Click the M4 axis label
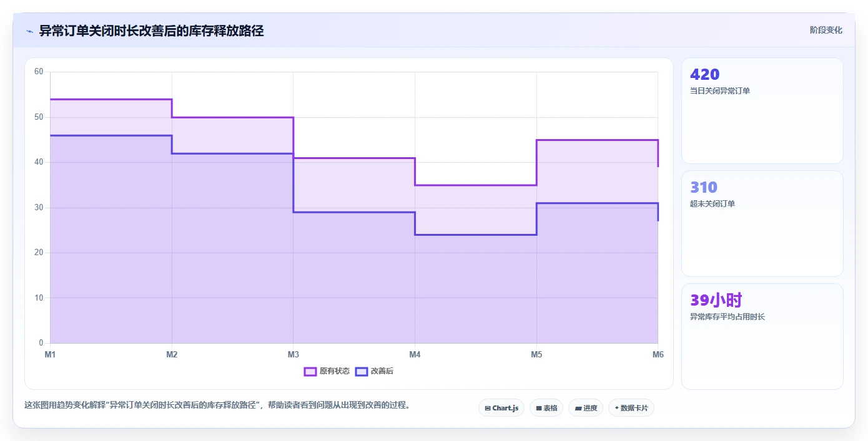The width and height of the screenshot is (868, 441). (415, 354)
